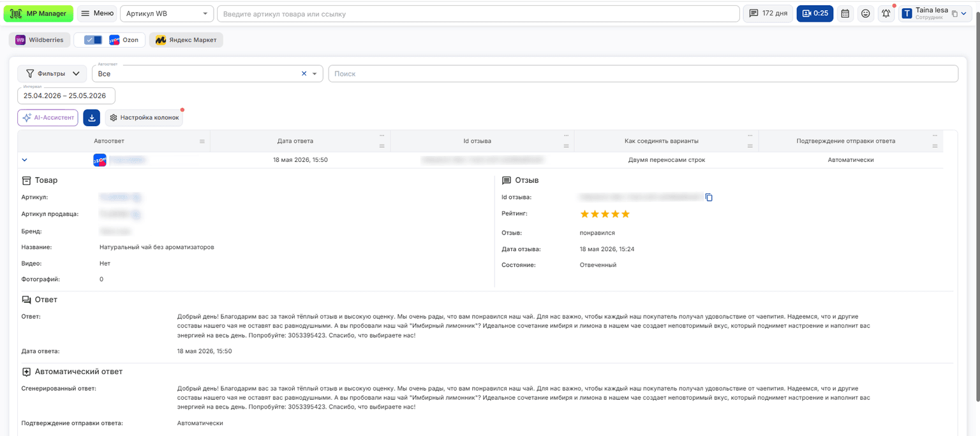Collapse the expanded review row chevron
Viewport: 980px width, 436px height.
tap(25, 160)
